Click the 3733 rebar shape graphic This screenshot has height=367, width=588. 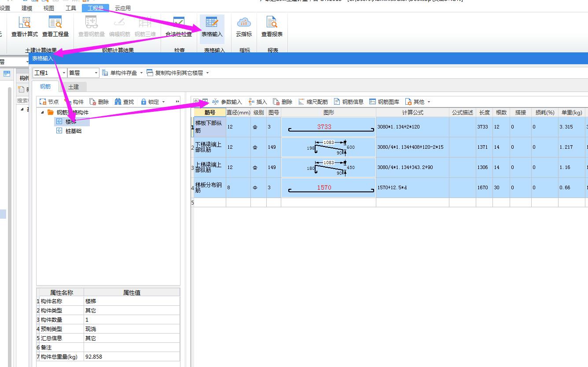(x=328, y=127)
